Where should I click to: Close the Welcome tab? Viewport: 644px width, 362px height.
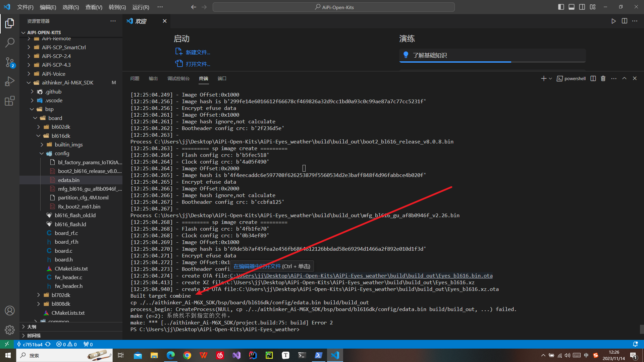165,21
